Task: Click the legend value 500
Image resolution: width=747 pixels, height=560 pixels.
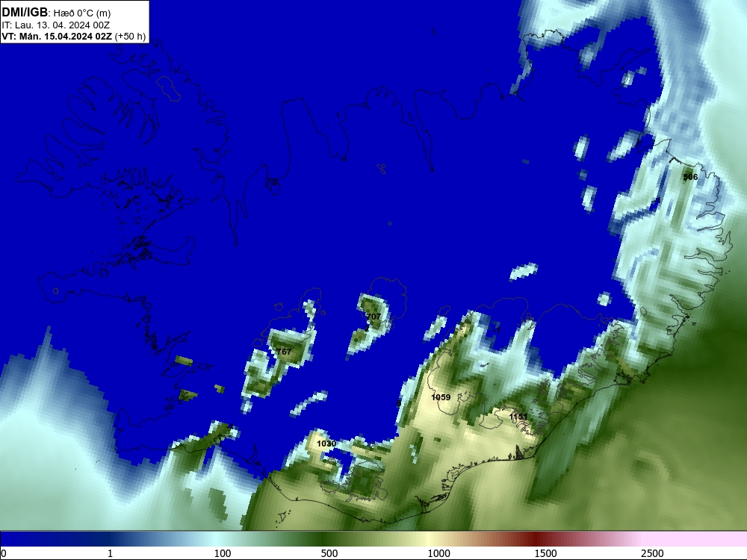Action: coord(329,553)
